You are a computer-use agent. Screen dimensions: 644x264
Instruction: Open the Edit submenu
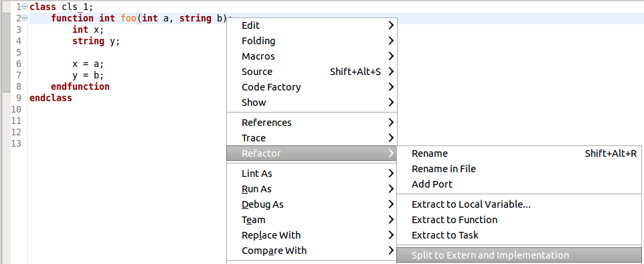(312, 25)
